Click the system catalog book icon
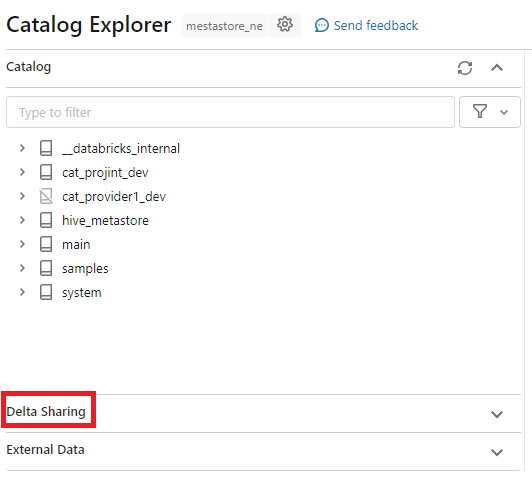This screenshot has height=478, width=532. (x=46, y=292)
